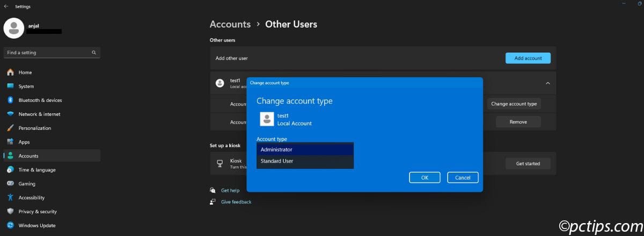This screenshot has height=236, width=644.
Task: Click the Give feedback icon
Action: (x=213, y=202)
